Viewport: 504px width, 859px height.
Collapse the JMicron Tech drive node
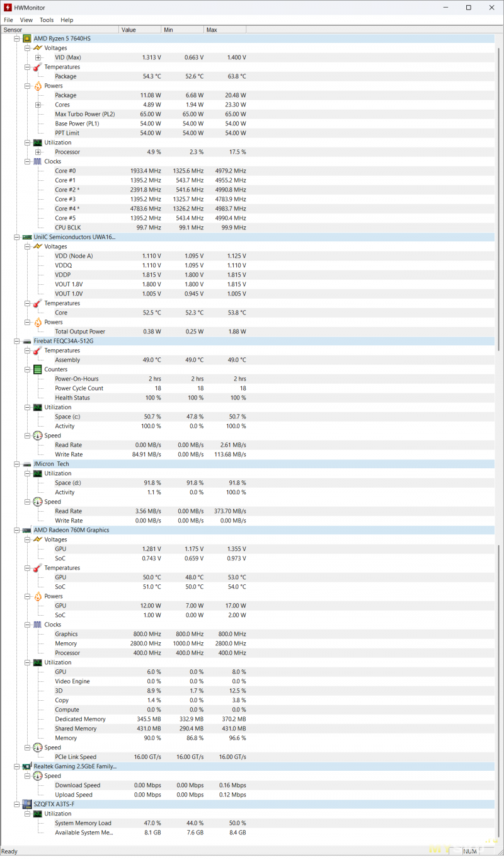point(17,464)
